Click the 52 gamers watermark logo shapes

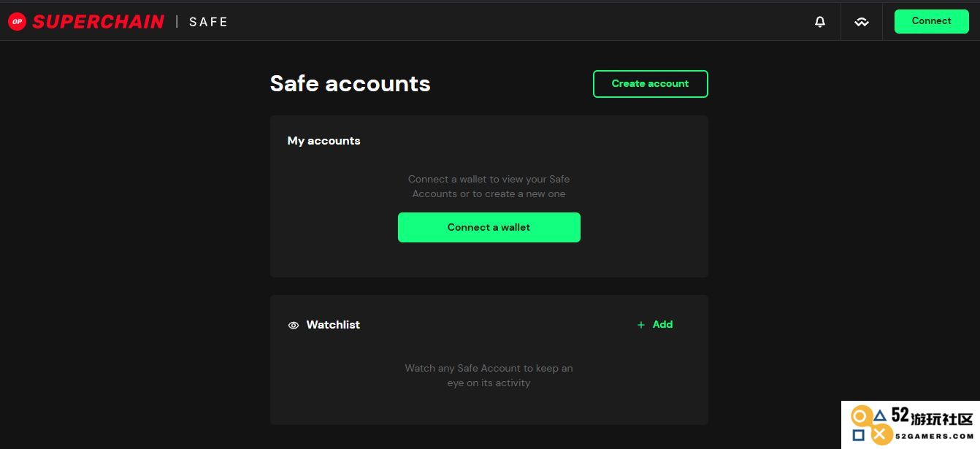pyautogui.click(x=870, y=426)
